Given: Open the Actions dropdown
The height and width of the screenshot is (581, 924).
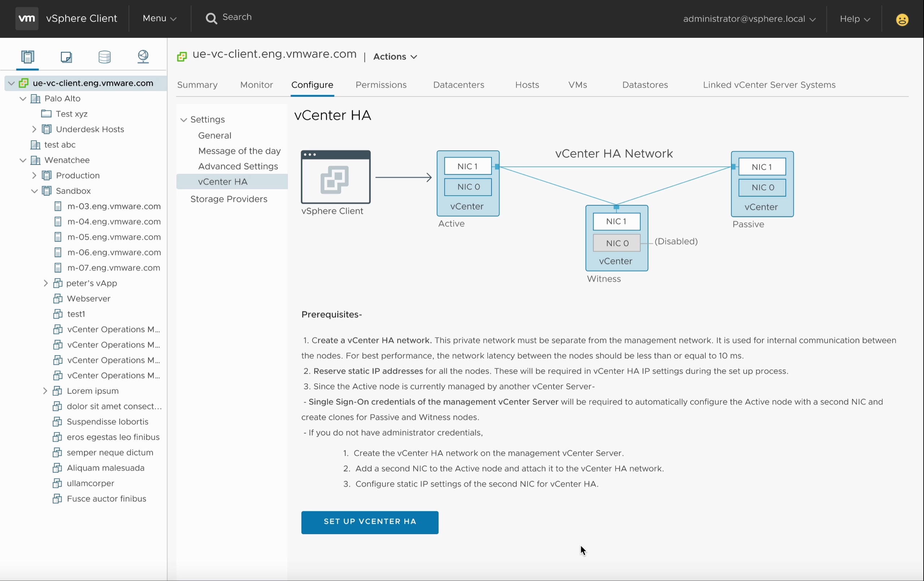Looking at the screenshot, I should 395,56.
